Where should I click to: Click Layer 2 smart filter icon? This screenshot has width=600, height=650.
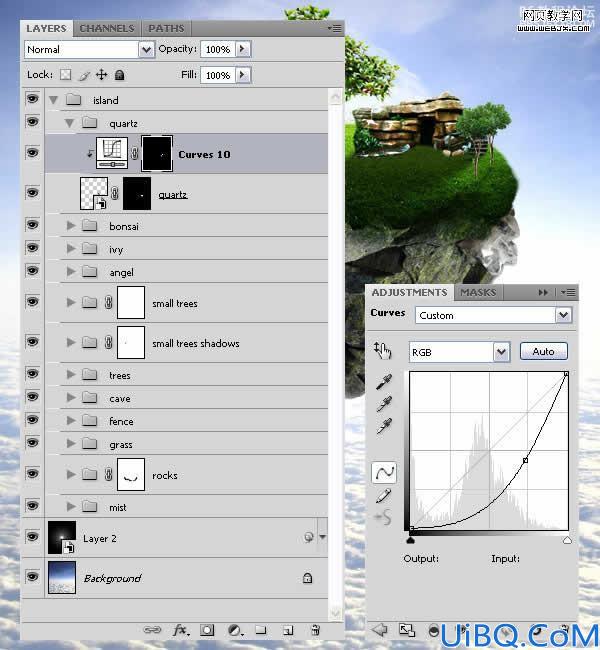point(309,537)
